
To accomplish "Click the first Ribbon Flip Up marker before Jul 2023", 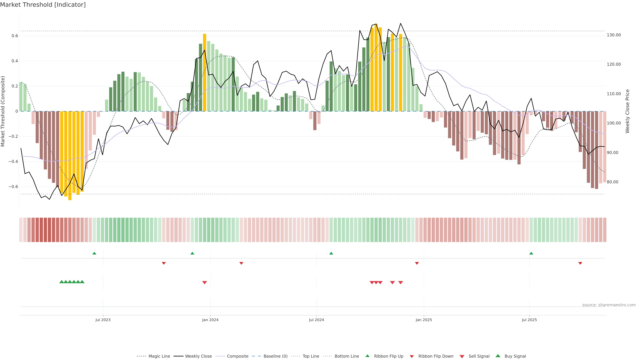I will (x=94, y=253).
